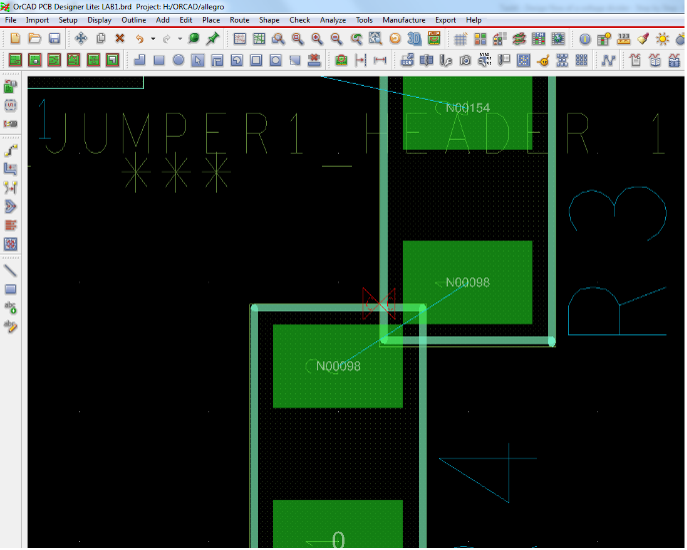Click the New file icon
This screenshot has height=550, width=687.
14,38
